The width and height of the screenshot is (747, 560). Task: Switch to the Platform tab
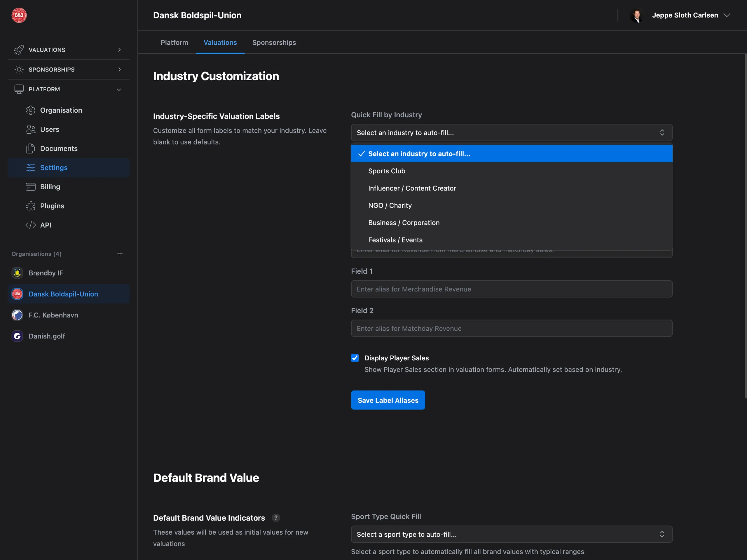[174, 43]
